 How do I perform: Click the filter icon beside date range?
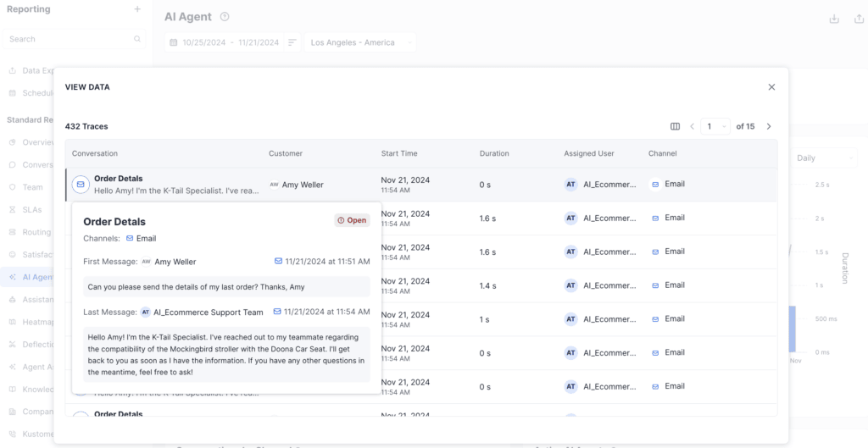pos(292,42)
